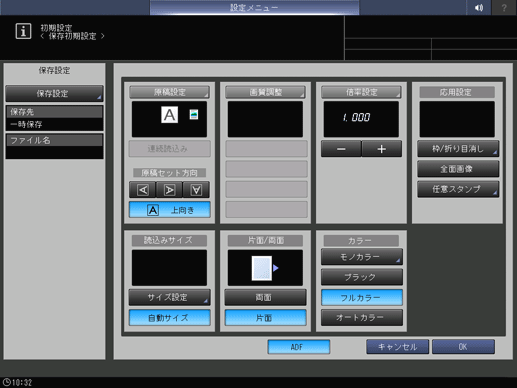Open 原稿設定 original settings

coord(169,92)
